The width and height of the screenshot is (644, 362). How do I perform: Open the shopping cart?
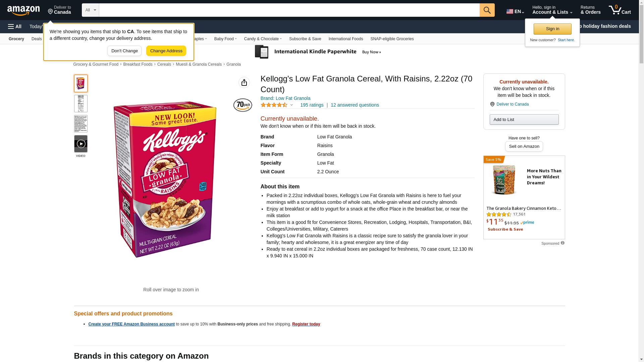620,10
